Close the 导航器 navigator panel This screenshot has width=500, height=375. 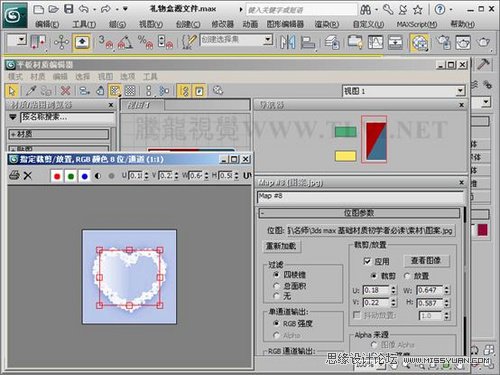tap(461, 105)
